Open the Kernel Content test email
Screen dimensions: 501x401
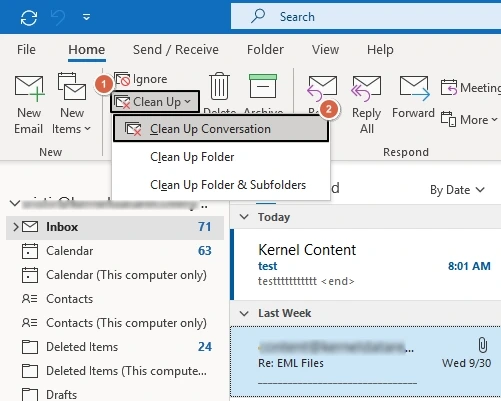point(367,264)
